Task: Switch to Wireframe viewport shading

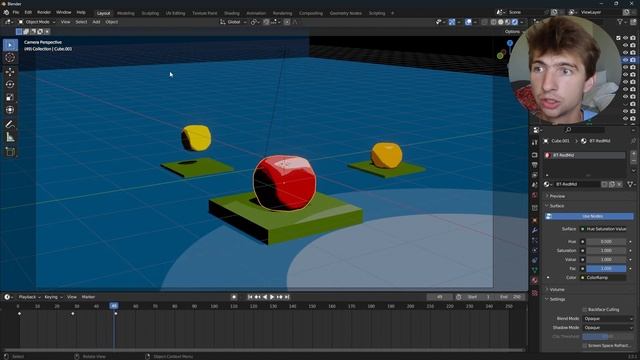Action: 494,22
